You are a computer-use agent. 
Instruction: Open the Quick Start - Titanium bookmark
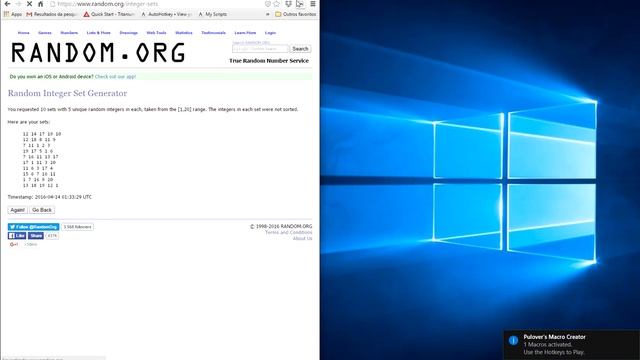pyautogui.click(x=109, y=14)
